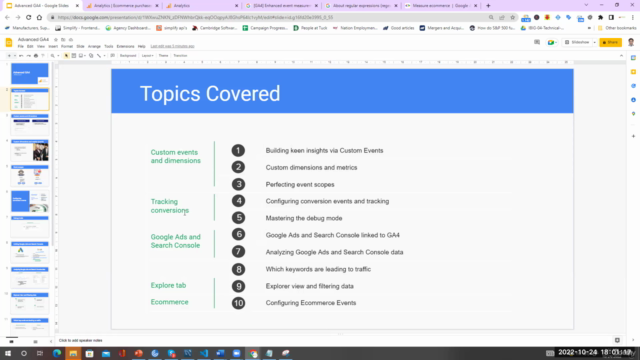640x360 pixels.
Task: Click the cloud save status icon
Action: 71,40
